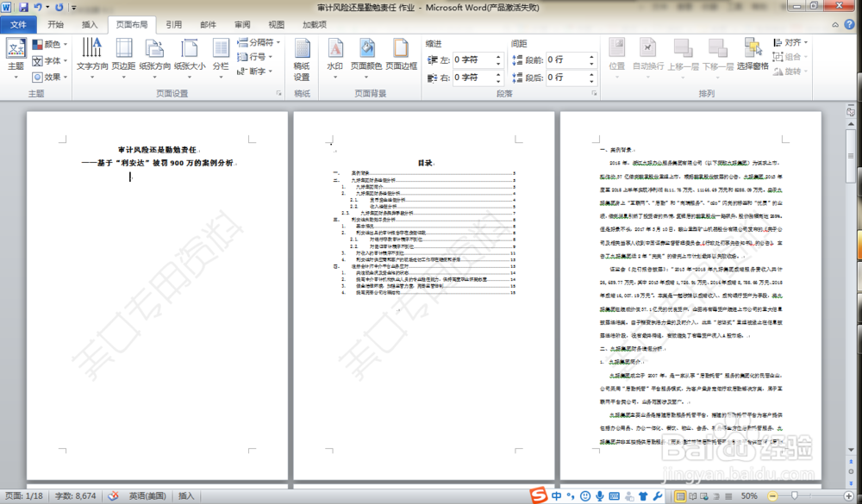Click the zoom in plus button
Screen dimensions: 862x504
(849, 495)
